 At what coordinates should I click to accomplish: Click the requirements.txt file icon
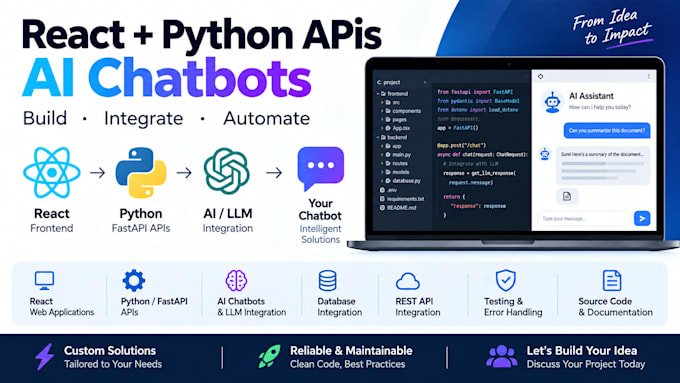pyautogui.click(x=382, y=199)
